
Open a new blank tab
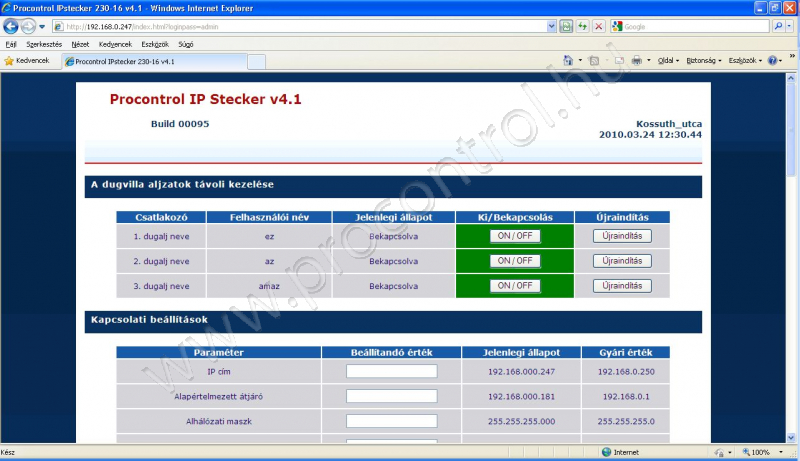[256, 62]
